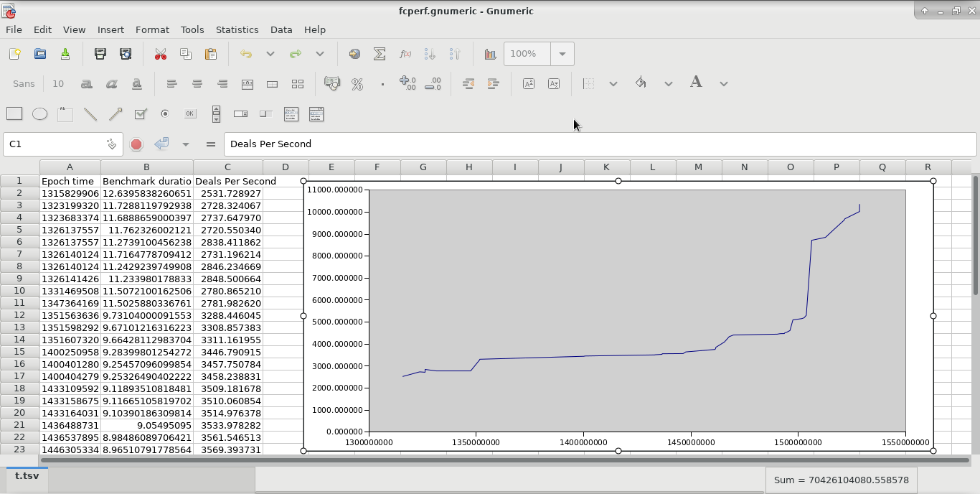Click the Sum status bar value
The image size is (980, 494).
pyautogui.click(x=841, y=480)
